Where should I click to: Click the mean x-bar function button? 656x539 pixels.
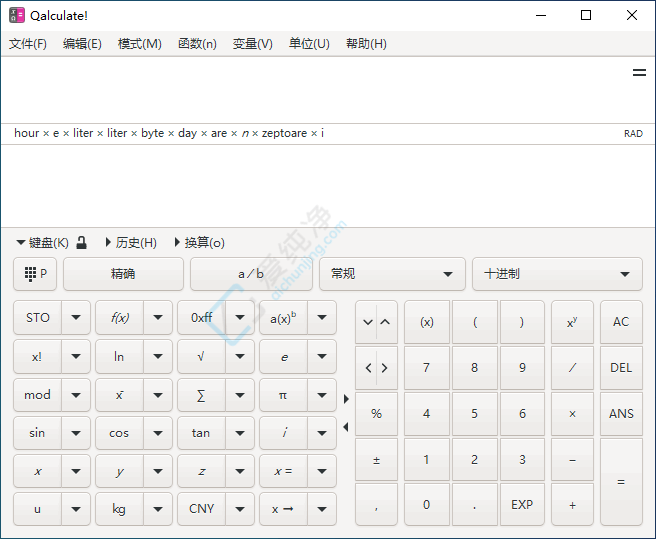click(119, 395)
